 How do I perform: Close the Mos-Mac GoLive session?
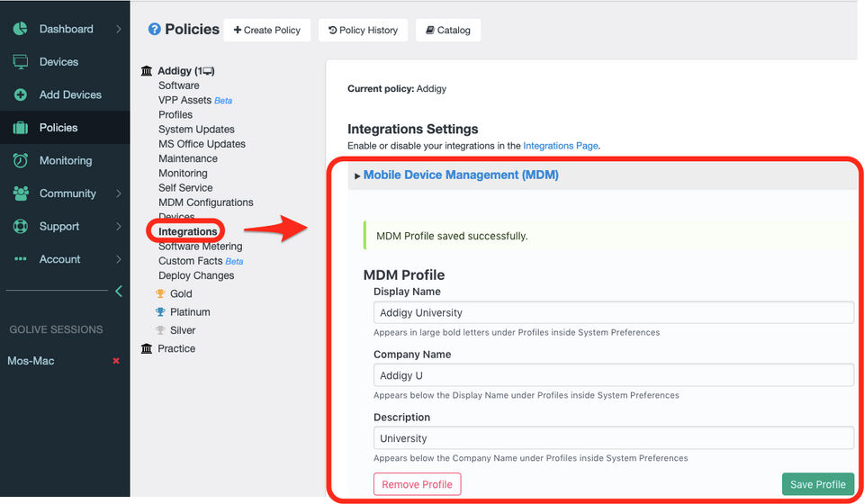click(116, 361)
